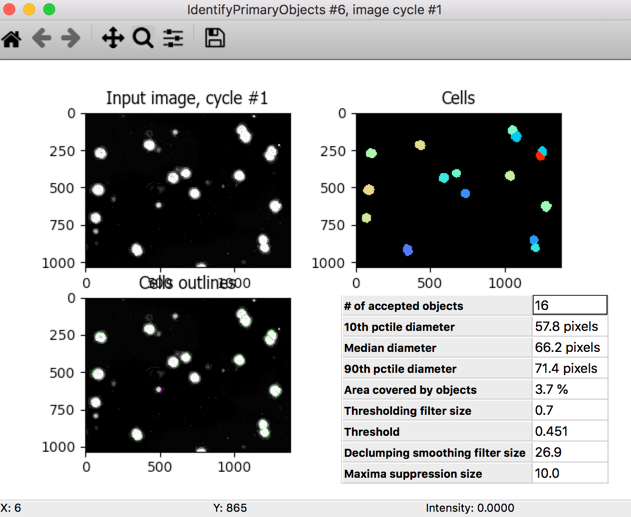631x517 pixels.
Task: Select the Pan axes tool
Action: [113, 38]
